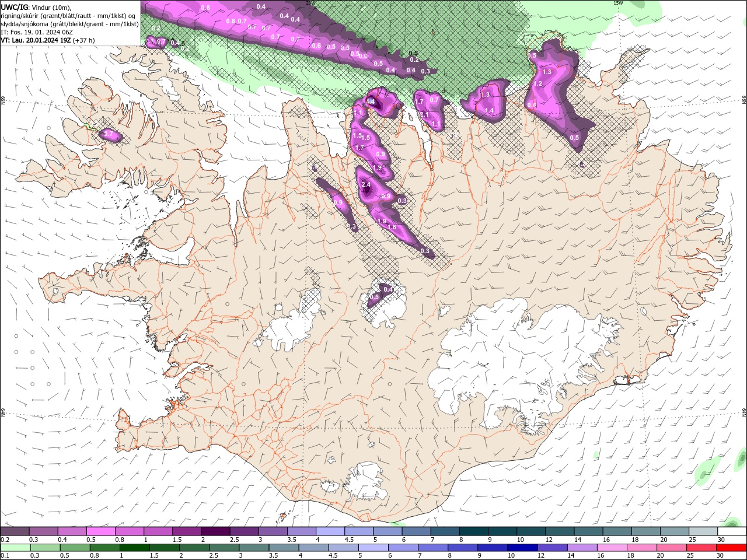Click the bottom-row green swatch labeled 0.5
This screenshot has height=560, width=747.
click(75, 548)
